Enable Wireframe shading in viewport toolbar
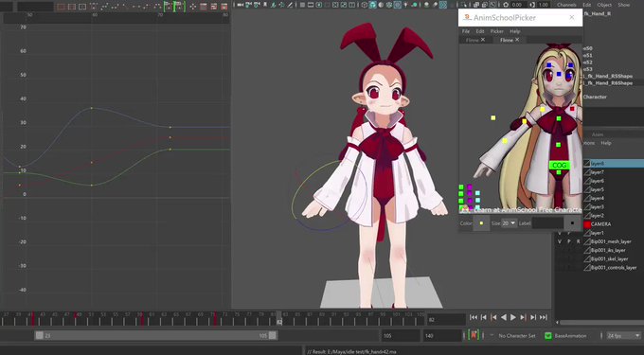The height and width of the screenshot is (355, 644). pos(365,5)
